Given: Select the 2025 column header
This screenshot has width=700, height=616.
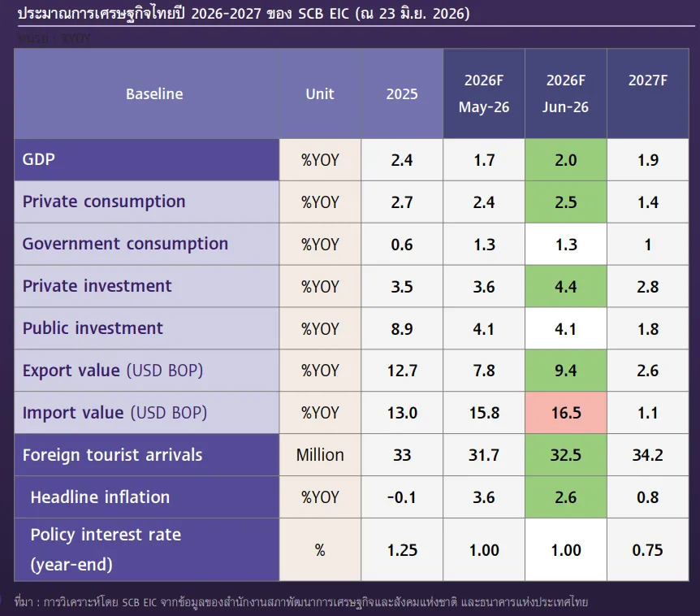Looking at the screenshot, I should [402, 93].
